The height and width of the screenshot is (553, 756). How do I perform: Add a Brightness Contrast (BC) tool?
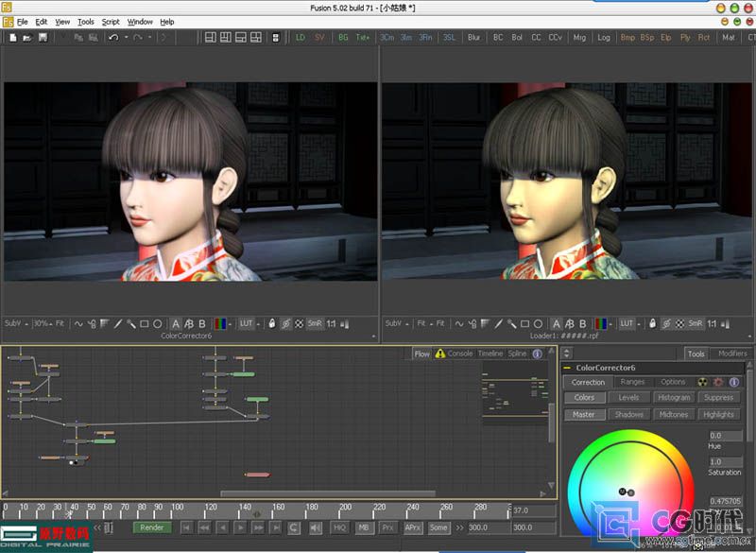(x=498, y=37)
